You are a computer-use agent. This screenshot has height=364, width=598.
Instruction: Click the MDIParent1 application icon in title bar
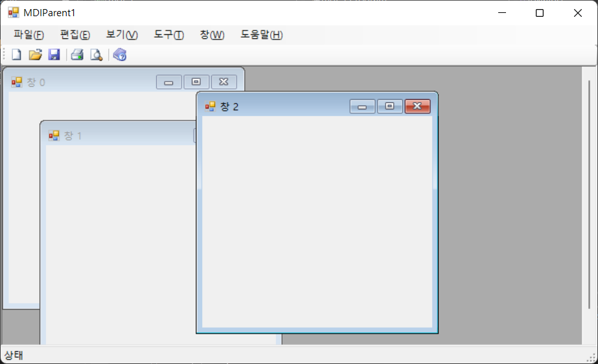pyautogui.click(x=14, y=12)
